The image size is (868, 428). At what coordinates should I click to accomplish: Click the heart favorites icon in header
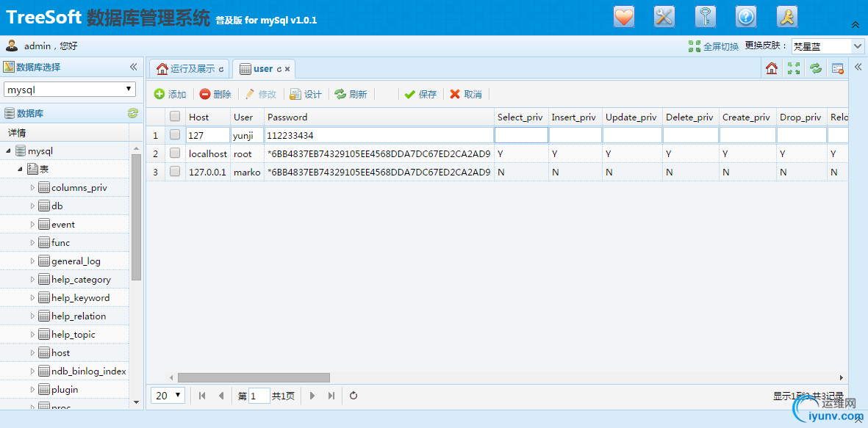pyautogui.click(x=624, y=17)
